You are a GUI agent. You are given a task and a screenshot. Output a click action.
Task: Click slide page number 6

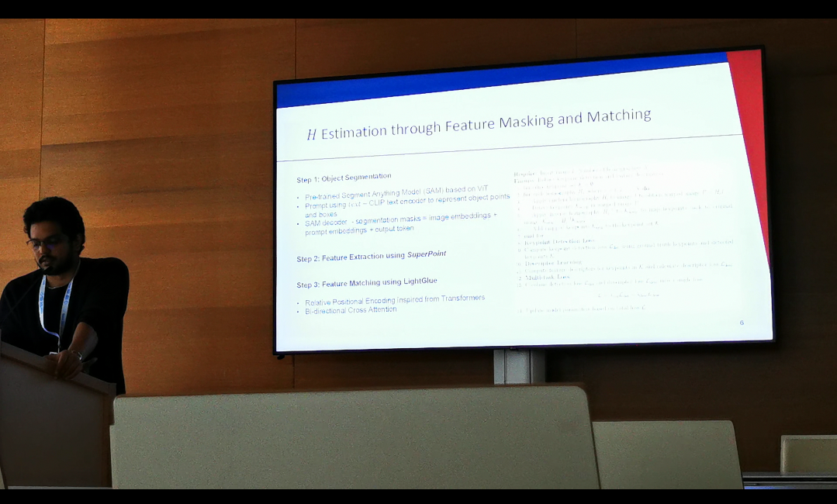742,322
